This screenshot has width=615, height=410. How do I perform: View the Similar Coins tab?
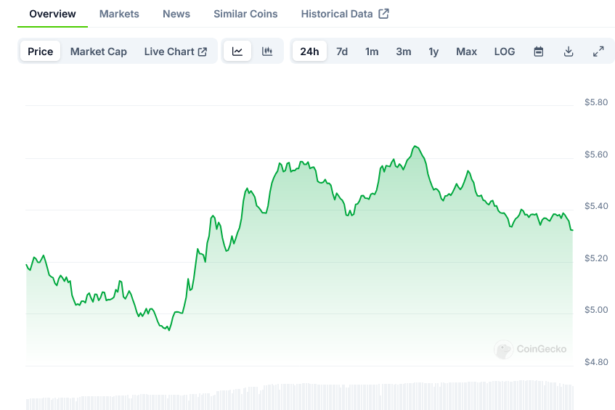[x=246, y=14]
